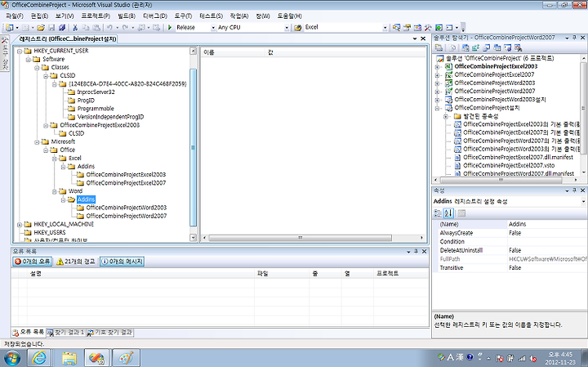
Task: Open Start Page toolbar icon
Action: [x=439, y=28]
